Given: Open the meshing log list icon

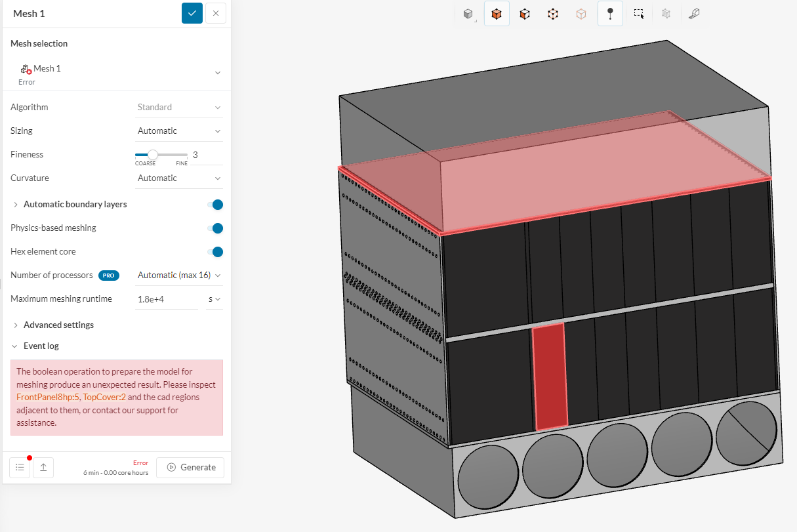Looking at the screenshot, I should tap(20, 468).
